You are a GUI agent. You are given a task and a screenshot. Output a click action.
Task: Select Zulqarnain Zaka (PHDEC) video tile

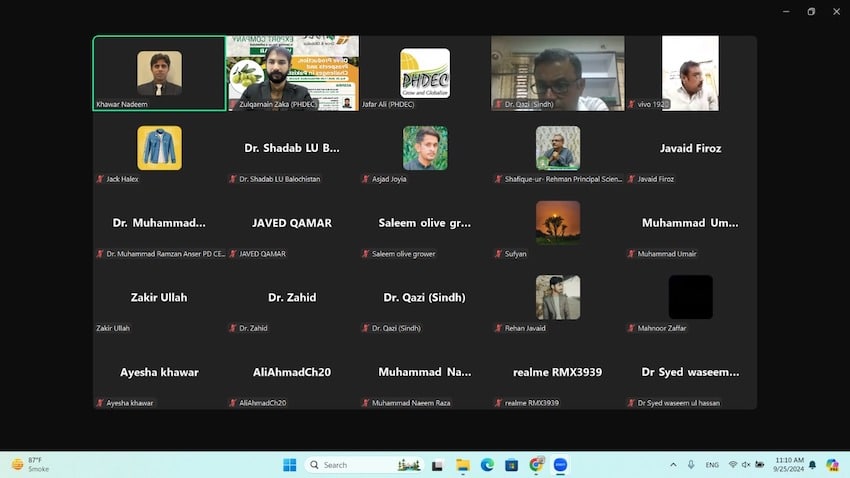(x=292, y=73)
